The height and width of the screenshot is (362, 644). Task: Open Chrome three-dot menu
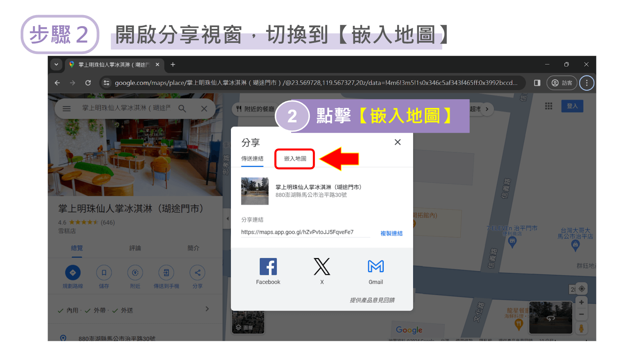click(587, 83)
